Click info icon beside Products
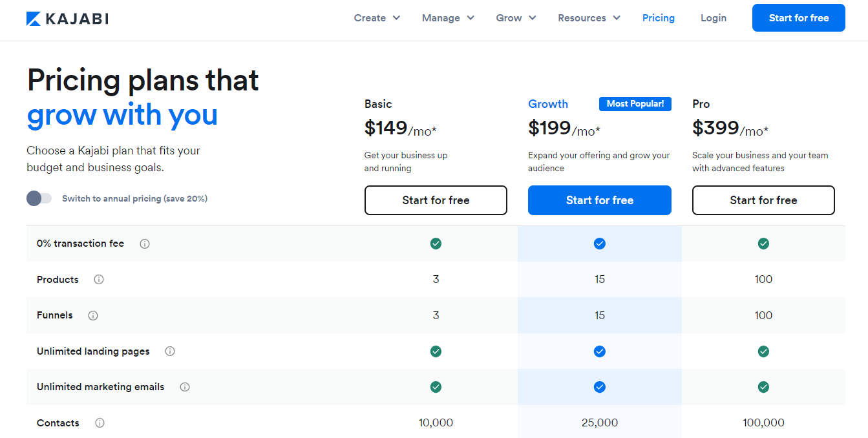Screen dimensions: 868x438 click(x=99, y=280)
